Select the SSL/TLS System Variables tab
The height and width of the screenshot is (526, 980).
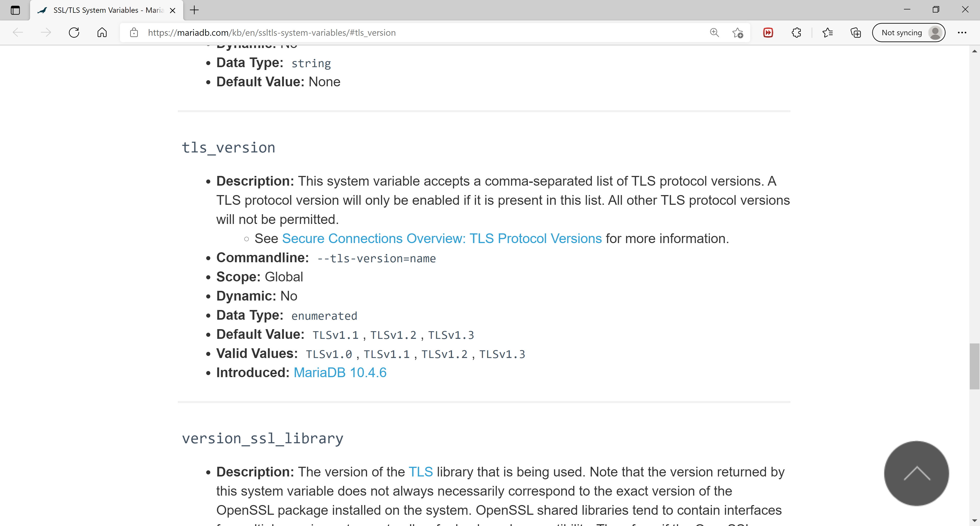(x=103, y=10)
